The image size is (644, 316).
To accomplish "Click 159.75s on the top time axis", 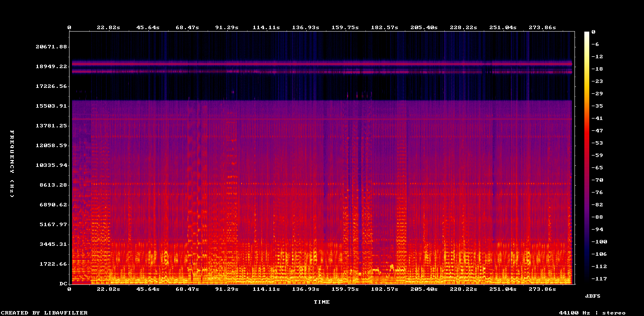I will click(x=345, y=28).
